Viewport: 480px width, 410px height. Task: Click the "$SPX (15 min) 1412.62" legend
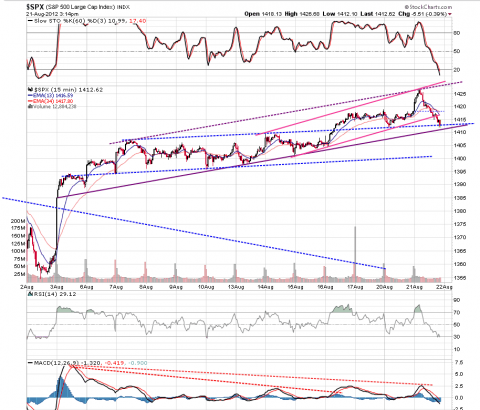[x=66, y=90]
